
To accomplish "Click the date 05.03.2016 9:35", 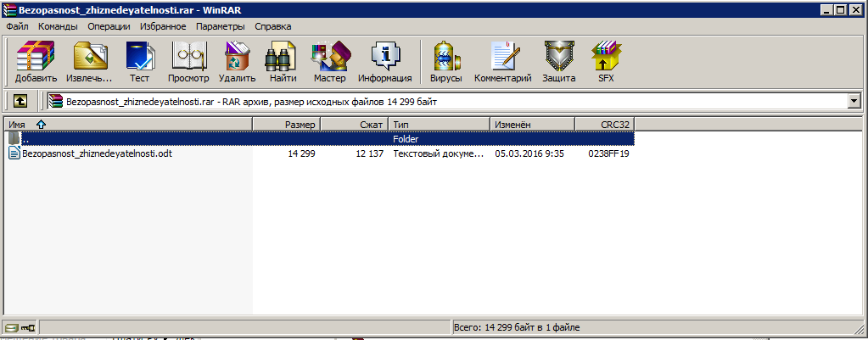I will [529, 153].
